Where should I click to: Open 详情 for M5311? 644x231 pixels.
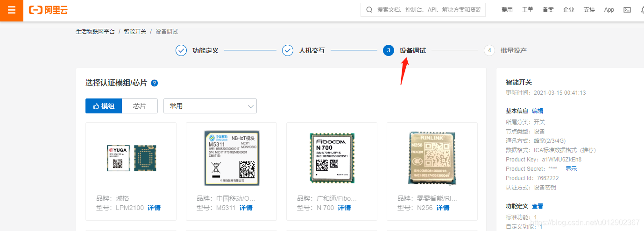click(246, 208)
